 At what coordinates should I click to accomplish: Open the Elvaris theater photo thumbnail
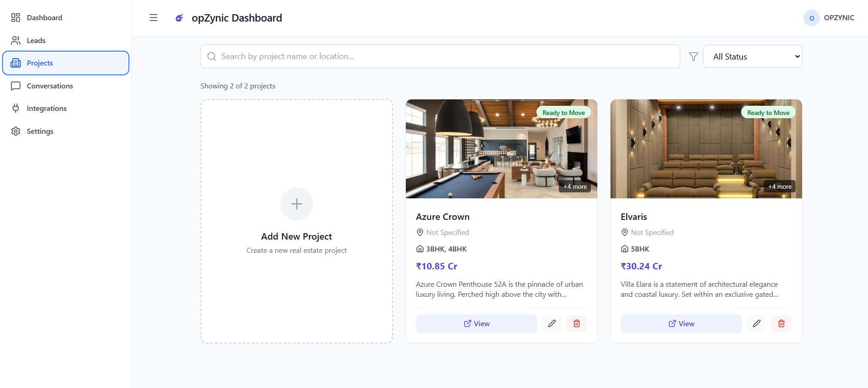pyautogui.click(x=706, y=149)
